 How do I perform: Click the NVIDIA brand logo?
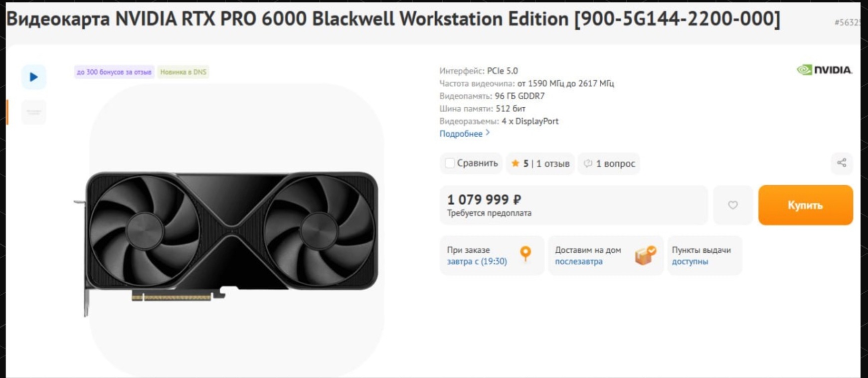(824, 70)
